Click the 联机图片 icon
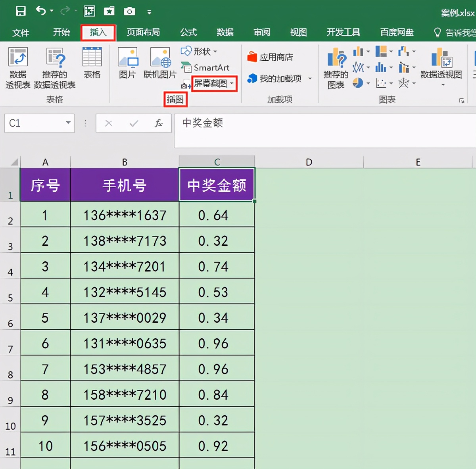This screenshot has height=469, width=476. 159,63
